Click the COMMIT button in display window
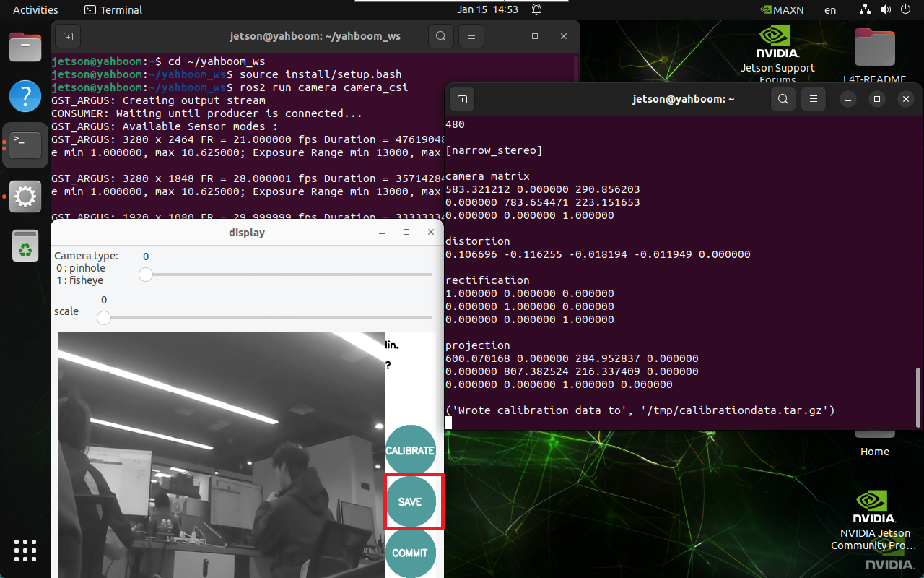The width and height of the screenshot is (924, 578). (410, 553)
